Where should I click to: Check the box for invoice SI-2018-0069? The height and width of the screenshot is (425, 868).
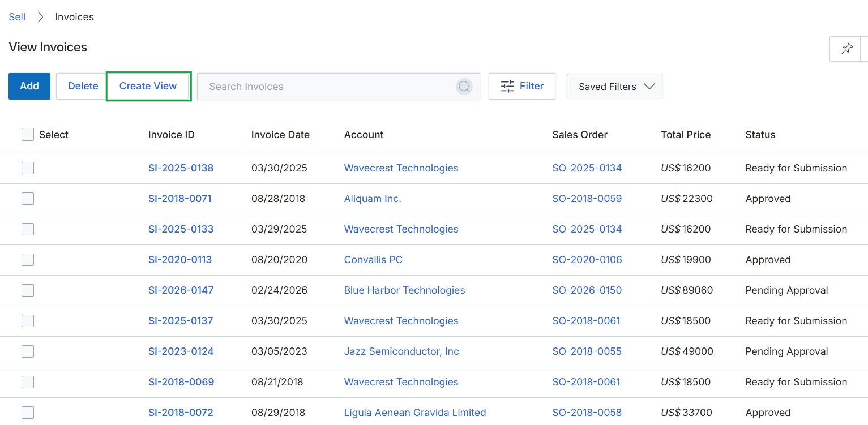pyautogui.click(x=28, y=382)
